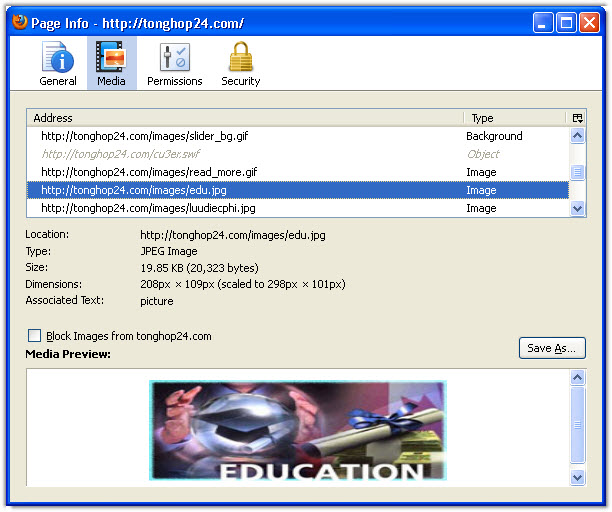Open the Security padlock icon
This screenshot has width=612, height=512.
[241, 57]
